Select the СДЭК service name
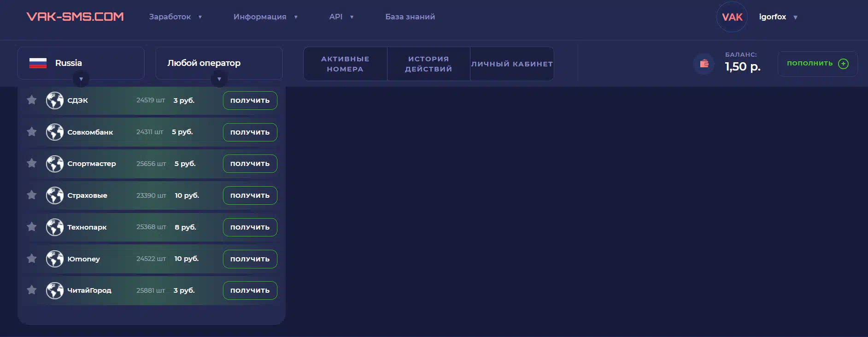 coord(77,101)
